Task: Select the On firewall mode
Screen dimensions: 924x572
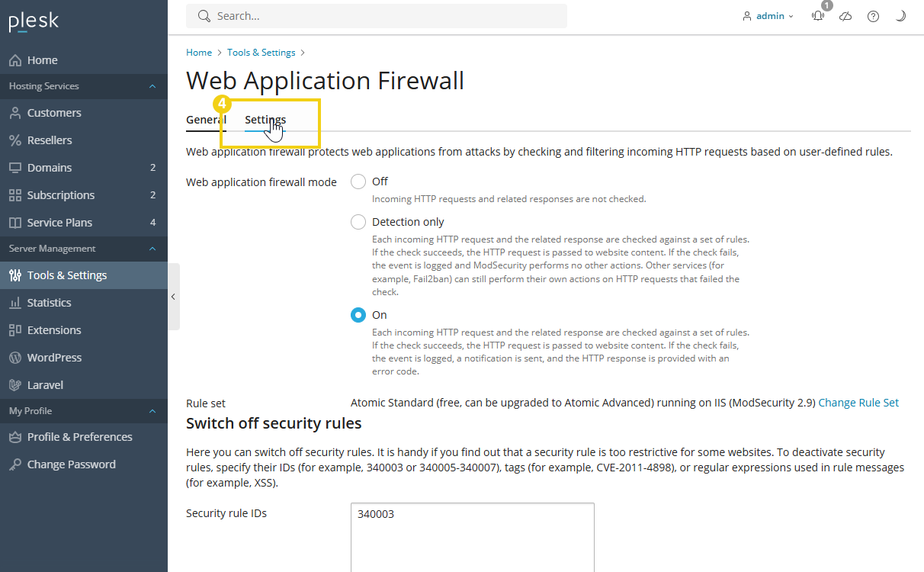Action: click(358, 315)
